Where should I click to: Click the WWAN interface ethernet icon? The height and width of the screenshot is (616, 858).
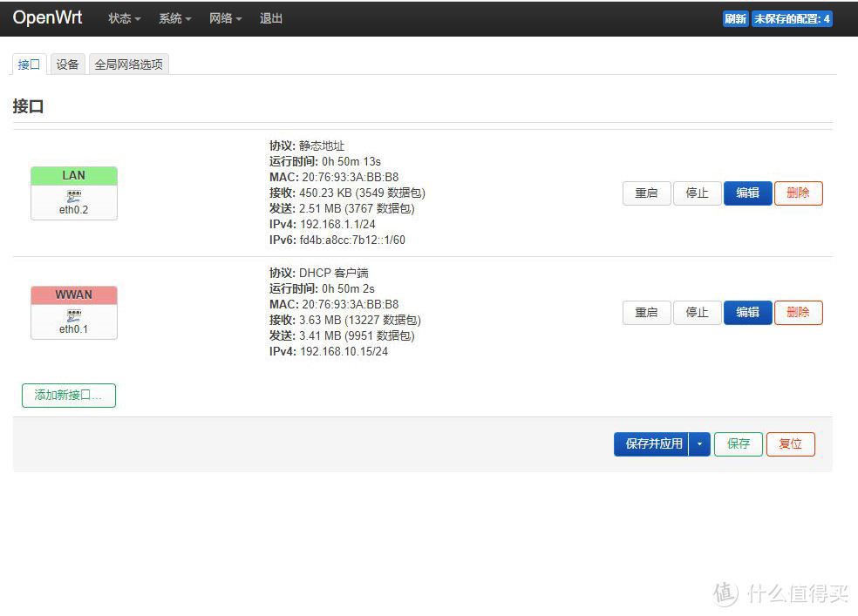74,315
